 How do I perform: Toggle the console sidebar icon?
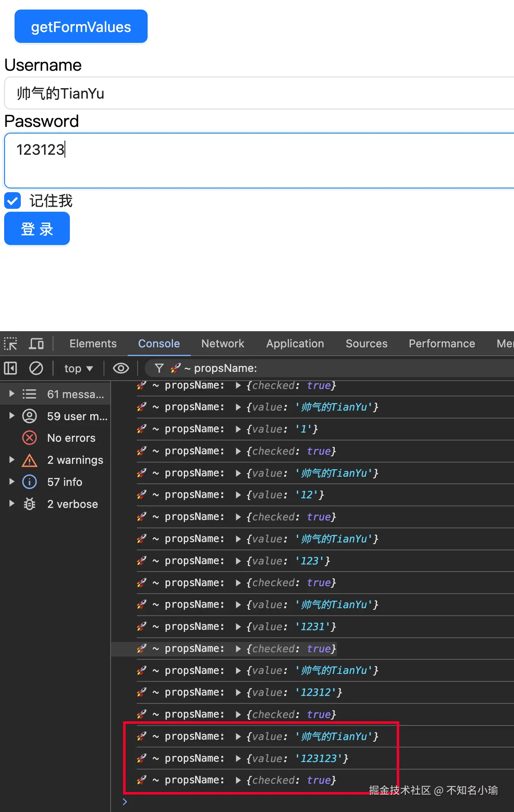pyautogui.click(x=10, y=368)
